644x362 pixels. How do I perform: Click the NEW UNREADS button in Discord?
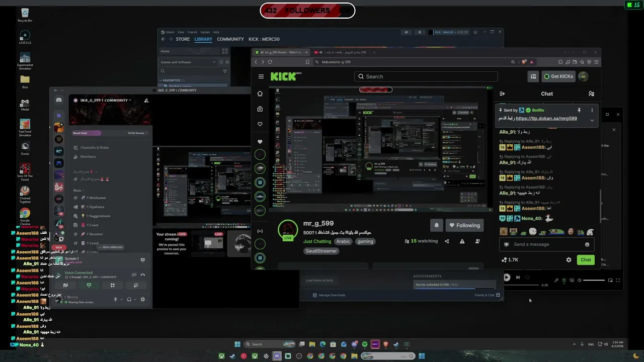(x=111, y=247)
